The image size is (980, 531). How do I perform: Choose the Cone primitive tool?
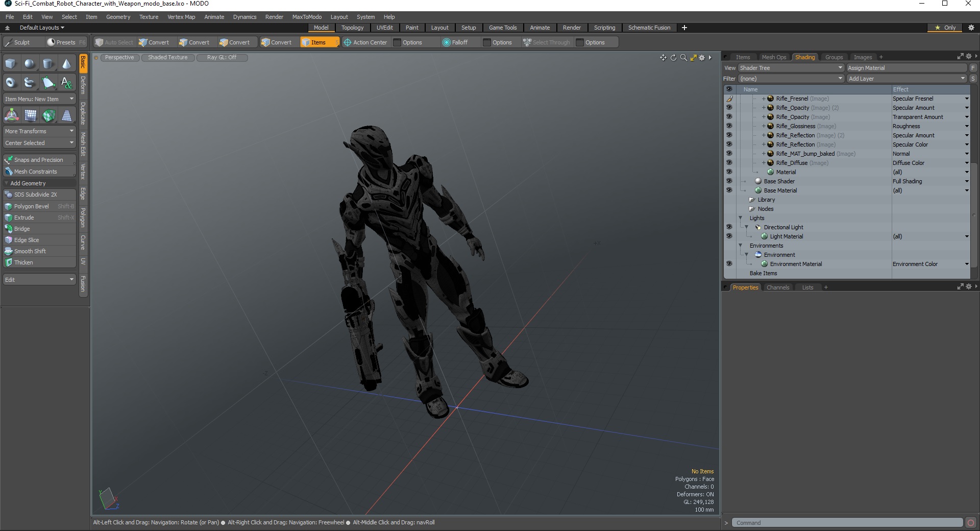pos(66,64)
